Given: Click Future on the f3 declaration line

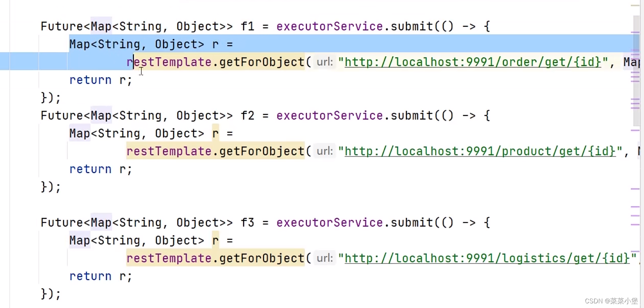Looking at the screenshot, I should [x=62, y=223].
